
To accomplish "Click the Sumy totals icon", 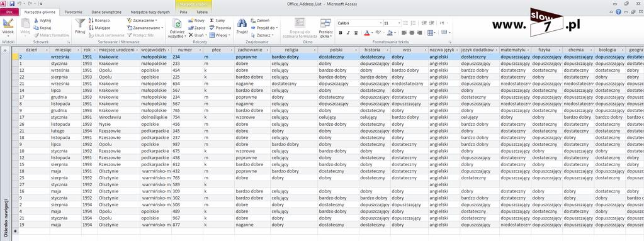I will (x=212, y=20).
